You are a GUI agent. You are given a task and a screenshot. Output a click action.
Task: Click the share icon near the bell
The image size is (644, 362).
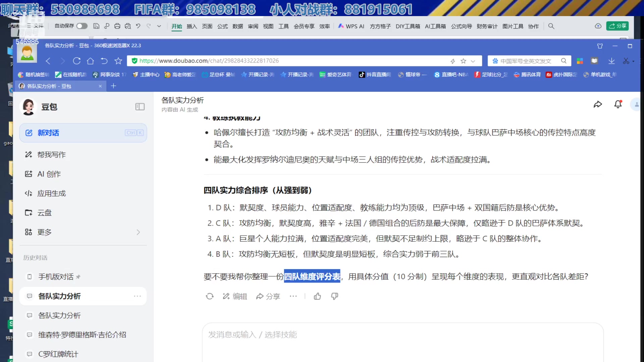pyautogui.click(x=598, y=104)
